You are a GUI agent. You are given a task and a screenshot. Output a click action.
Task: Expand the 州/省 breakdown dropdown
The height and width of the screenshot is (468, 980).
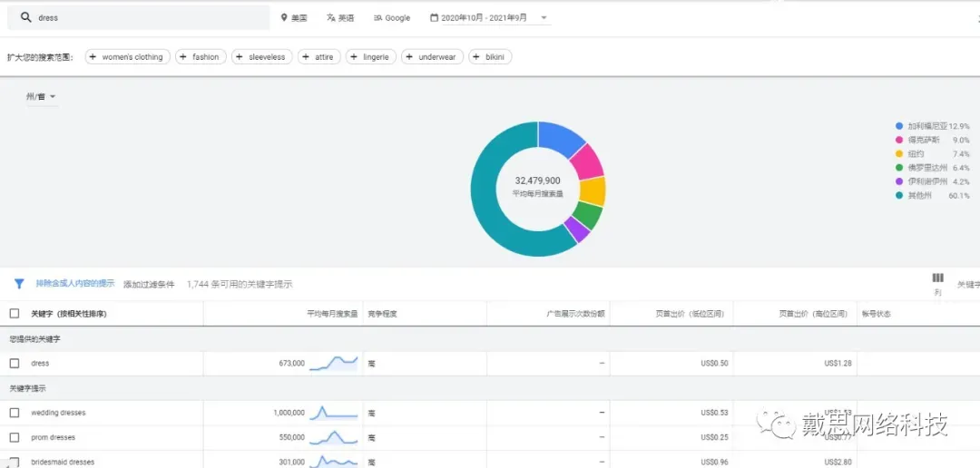41,97
